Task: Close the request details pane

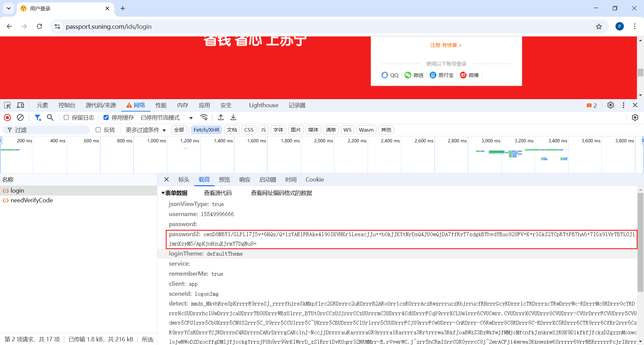Action: (x=166, y=180)
